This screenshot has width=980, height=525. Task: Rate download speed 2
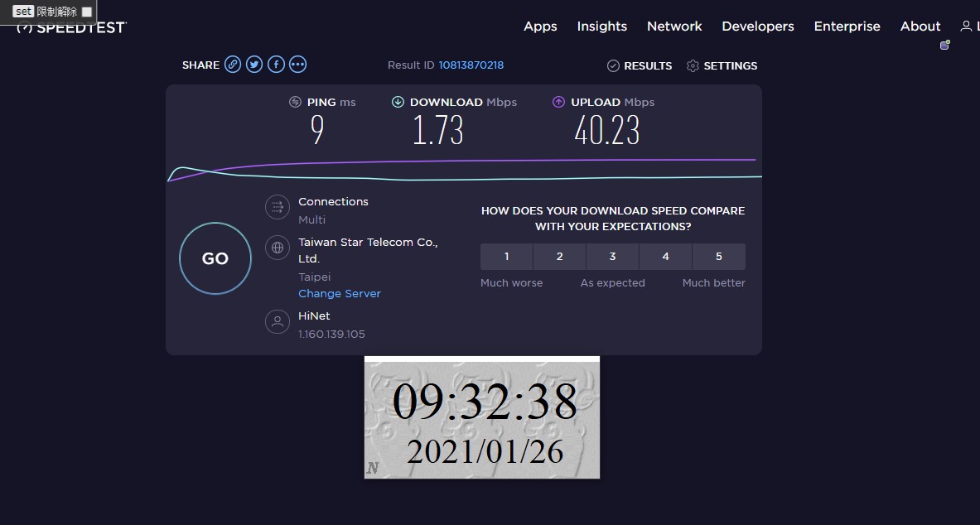pos(559,256)
